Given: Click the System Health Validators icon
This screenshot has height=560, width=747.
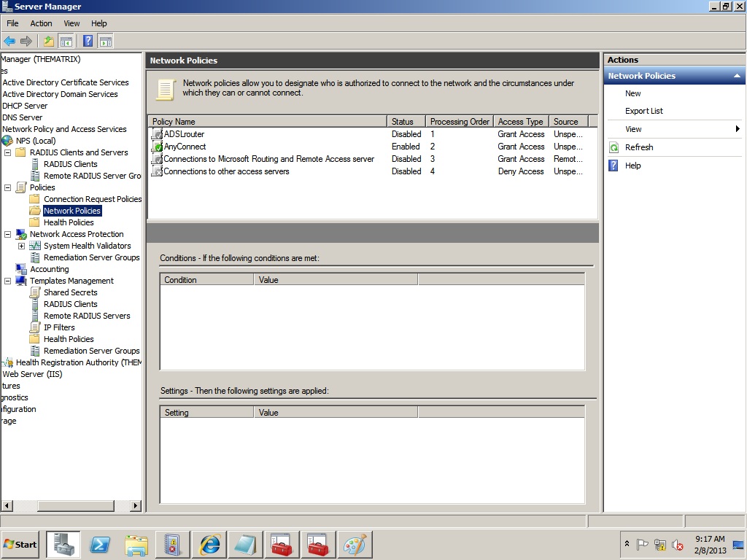Looking at the screenshot, I should [35, 246].
